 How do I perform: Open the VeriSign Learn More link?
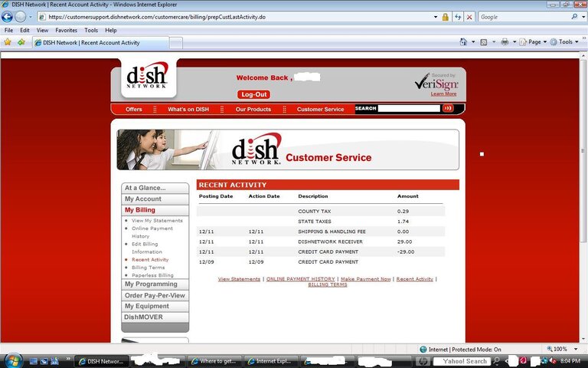tap(443, 94)
